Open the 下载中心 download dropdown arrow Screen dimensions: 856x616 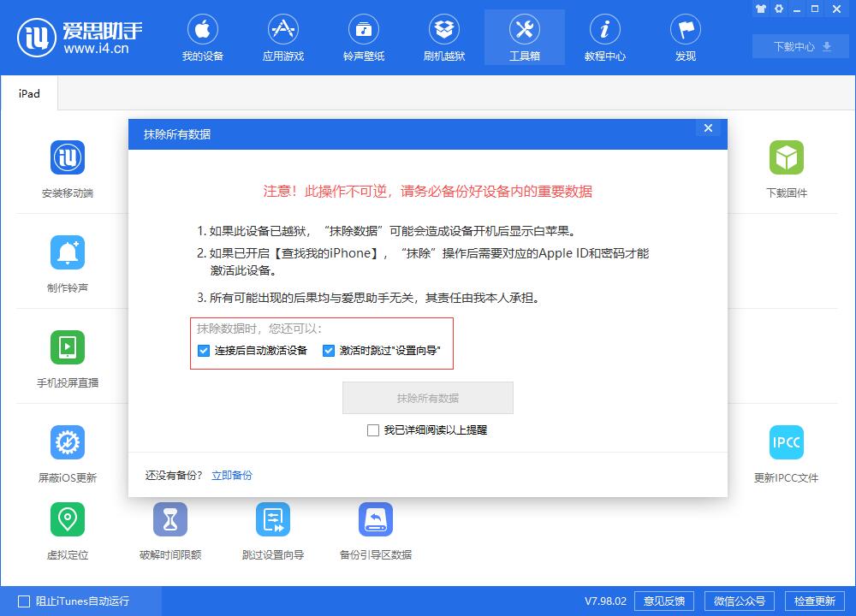pos(824,47)
